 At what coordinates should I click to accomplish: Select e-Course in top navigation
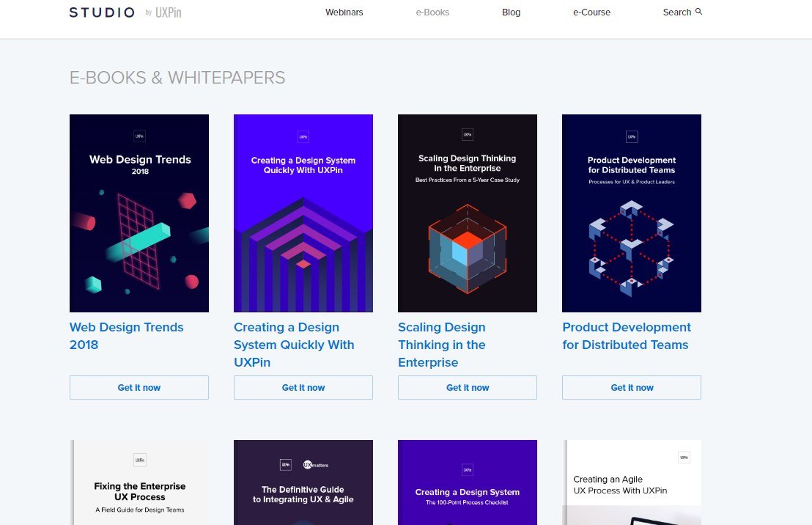(x=591, y=12)
